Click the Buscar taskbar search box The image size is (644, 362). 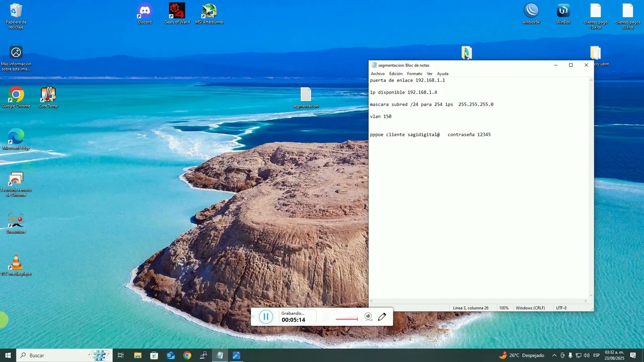click(x=64, y=355)
